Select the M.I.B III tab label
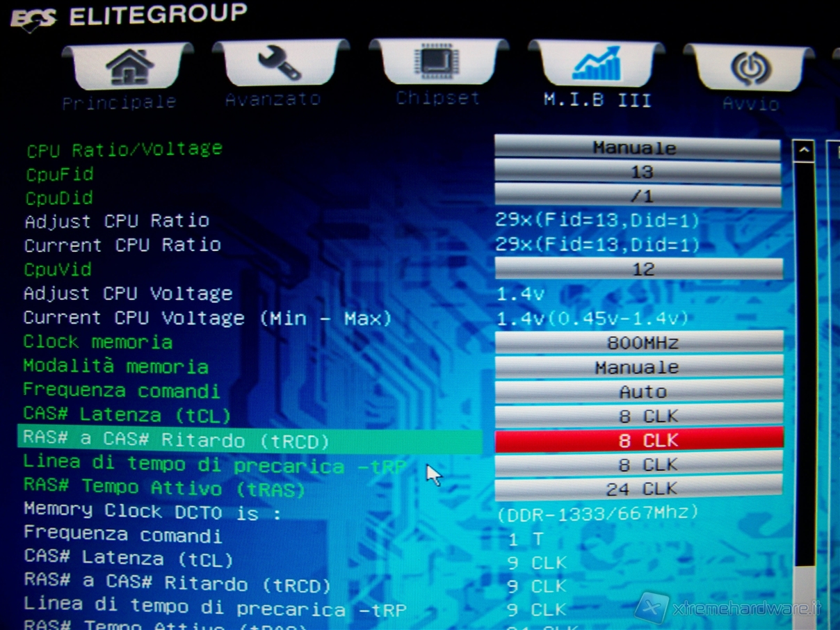 coord(597,100)
